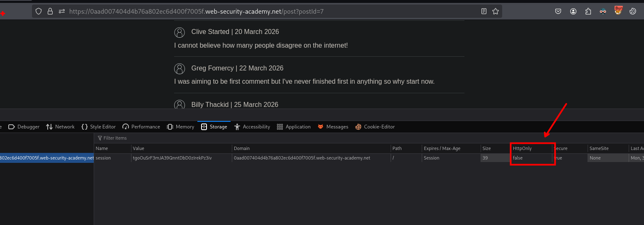
Task: Click the Pocket save icon in the toolbar
Action: [558, 12]
